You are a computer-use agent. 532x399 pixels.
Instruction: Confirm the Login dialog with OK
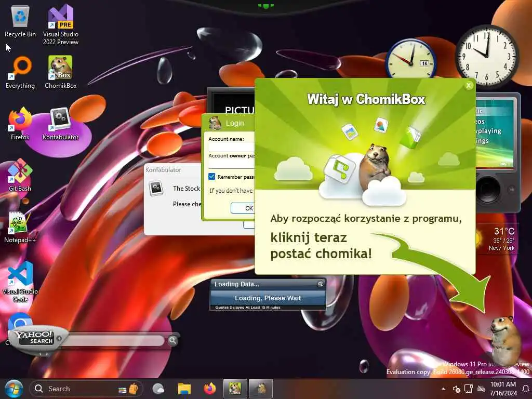coord(243,208)
